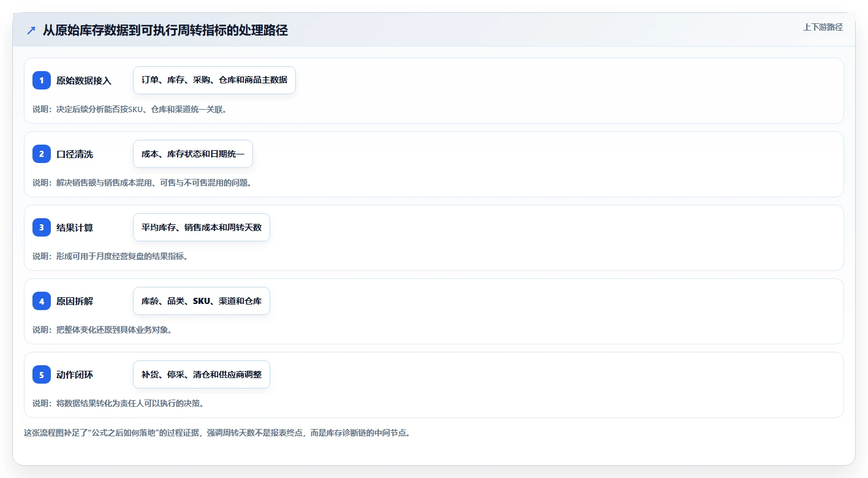
Task: Click the step 5 number badge
Action: tap(42, 374)
